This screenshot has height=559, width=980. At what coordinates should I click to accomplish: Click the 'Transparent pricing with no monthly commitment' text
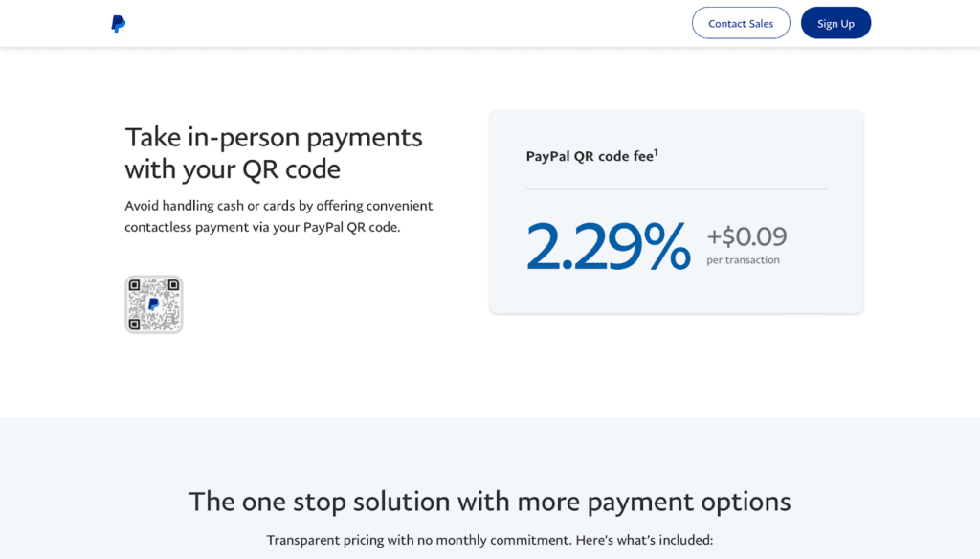coord(418,540)
